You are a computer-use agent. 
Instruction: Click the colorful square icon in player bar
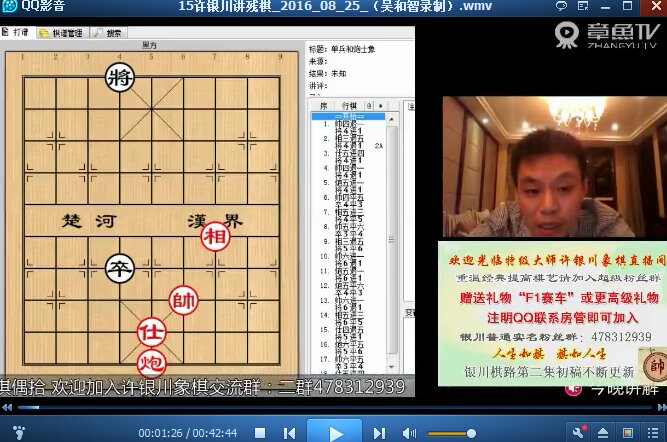[x=627, y=433]
